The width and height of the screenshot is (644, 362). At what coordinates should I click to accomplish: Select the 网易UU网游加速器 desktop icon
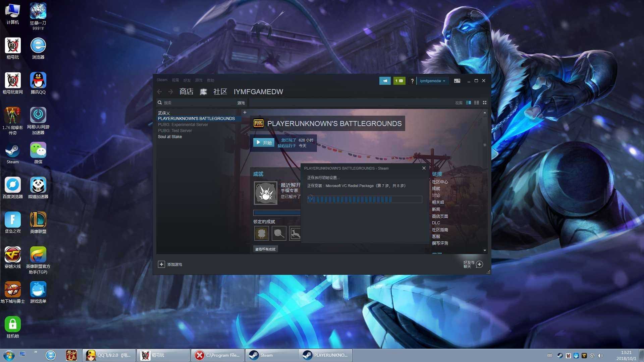(38, 121)
